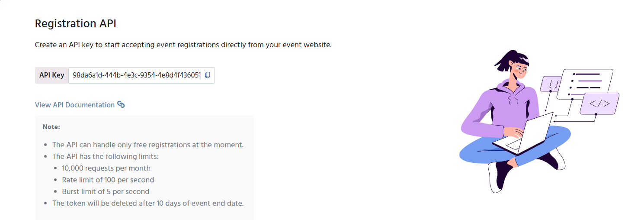The image size is (644, 220).
Task: Click the 10,000 requests per month item
Action: (106, 168)
